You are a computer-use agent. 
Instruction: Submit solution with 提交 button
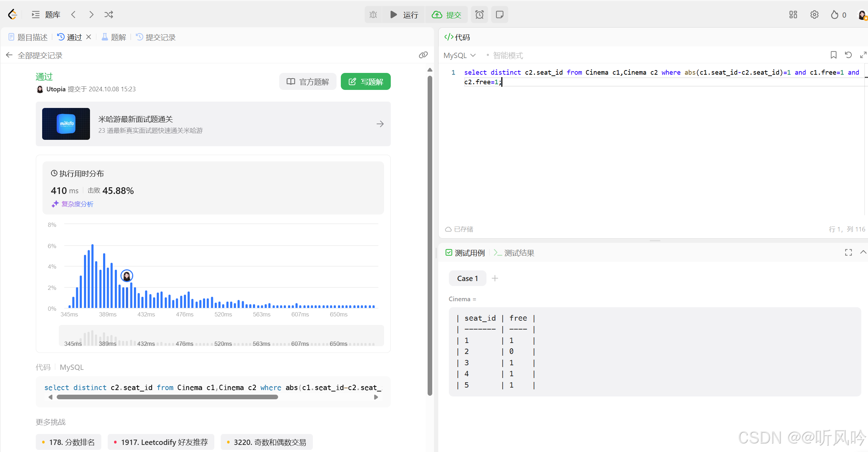(x=446, y=15)
